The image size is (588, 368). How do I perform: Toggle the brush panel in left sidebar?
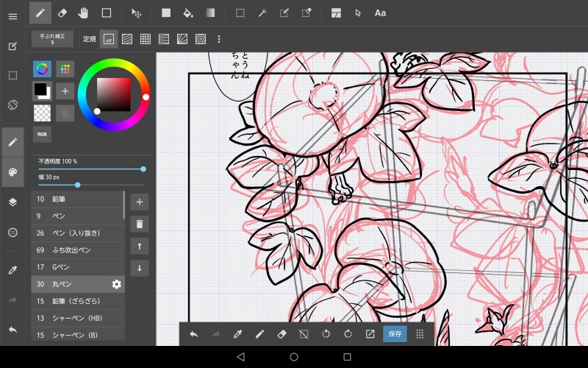click(x=12, y=142)
